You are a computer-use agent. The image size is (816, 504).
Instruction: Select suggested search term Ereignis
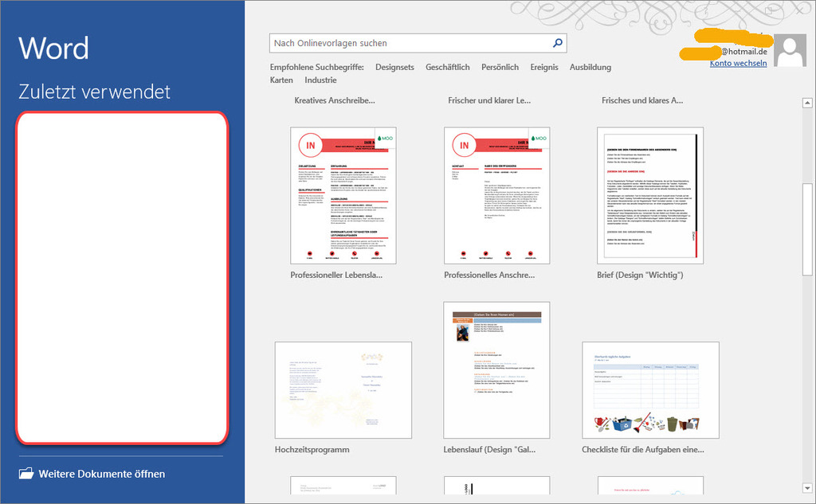click(543, 67)
